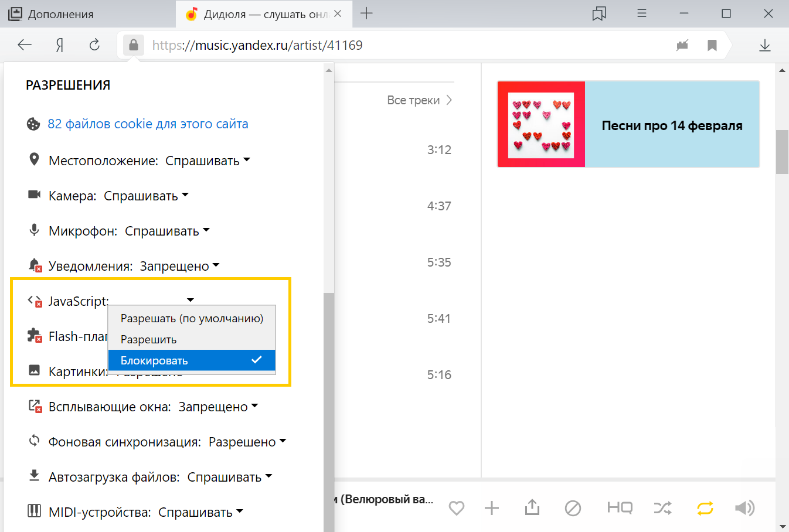Screen dimensions: 789x532
Task: Click the JavaScript dropdown arrow
Action: 191,301
